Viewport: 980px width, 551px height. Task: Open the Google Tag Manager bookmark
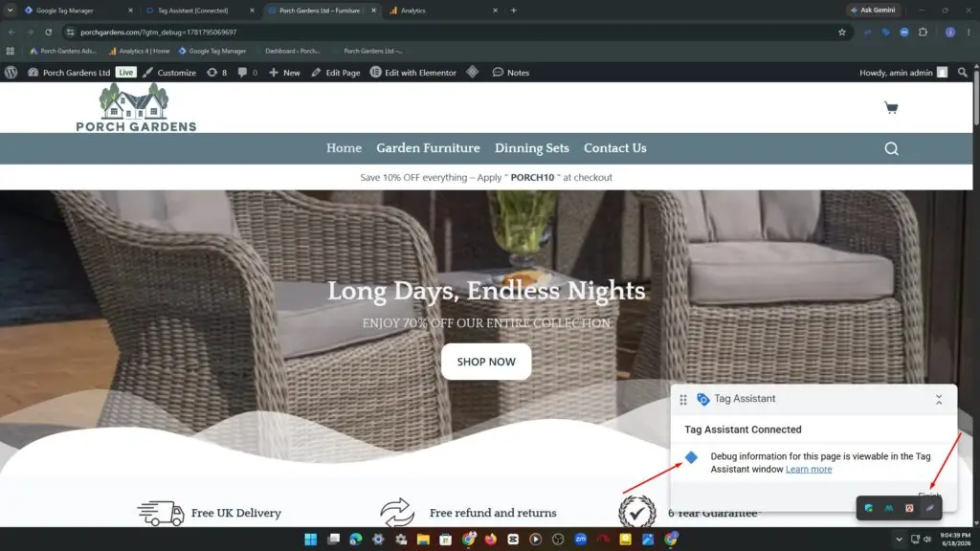click(x=212, y=52)
